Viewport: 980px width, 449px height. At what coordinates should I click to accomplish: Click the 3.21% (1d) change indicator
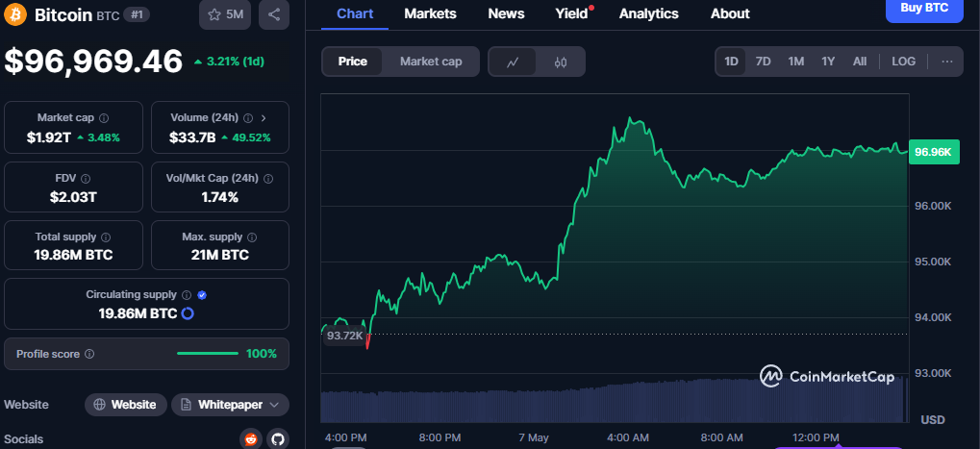click(230, 62)
